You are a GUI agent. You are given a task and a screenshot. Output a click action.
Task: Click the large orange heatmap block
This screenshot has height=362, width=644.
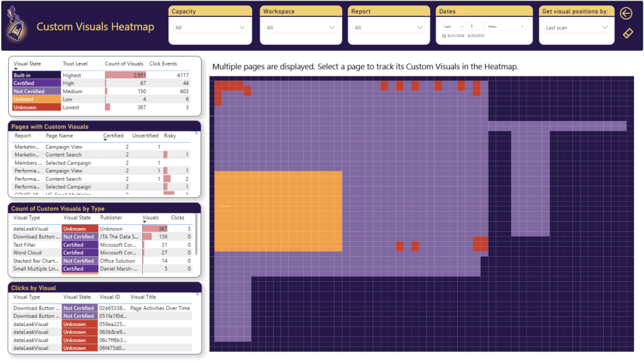click(x=278, y=211)
